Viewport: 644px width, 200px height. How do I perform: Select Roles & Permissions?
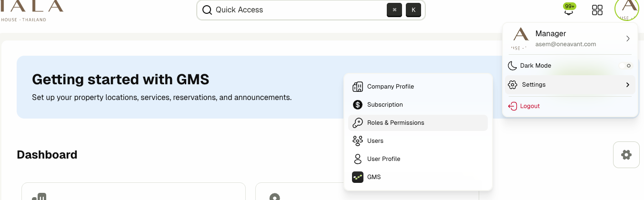418,123
